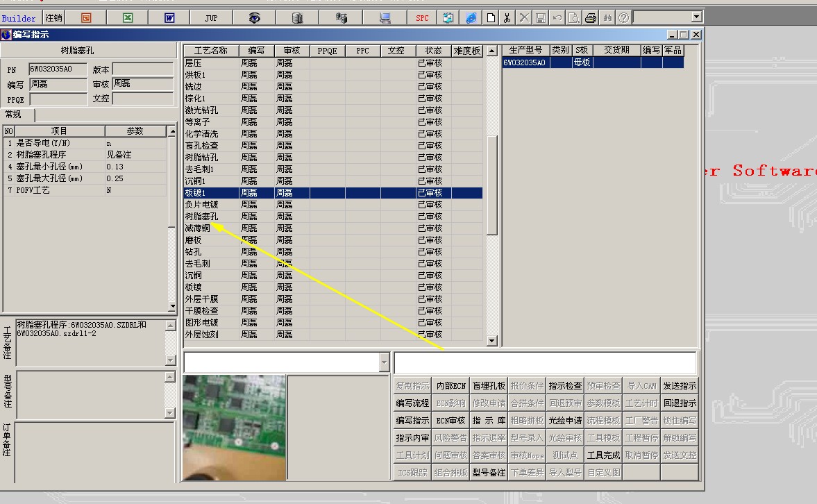Open the database cylinder icon
The height and width of the screenshot is (504, 817).
click(297, 18)
